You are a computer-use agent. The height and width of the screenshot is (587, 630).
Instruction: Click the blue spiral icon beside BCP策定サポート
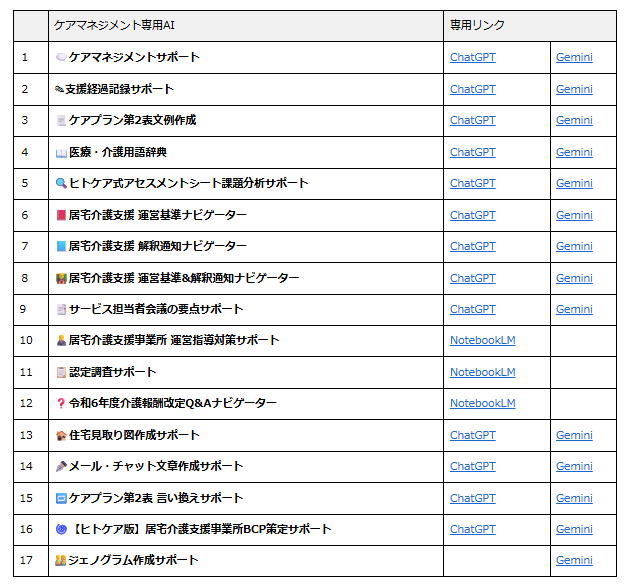click(61, 530)
